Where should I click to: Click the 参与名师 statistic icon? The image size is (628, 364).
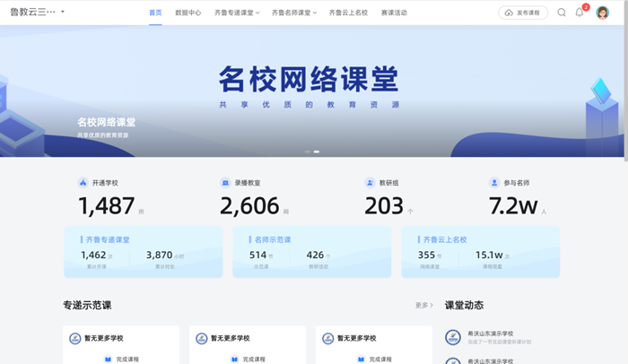(494, 183)
